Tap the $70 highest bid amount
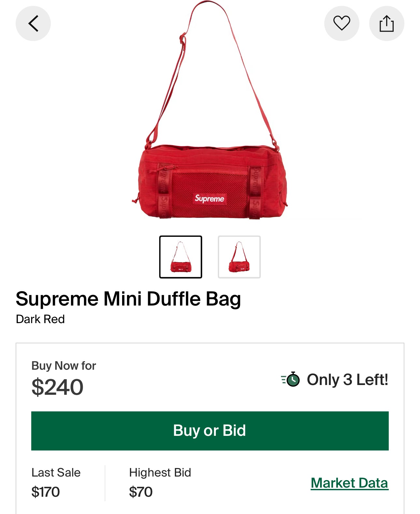The height and width of the screenshot is (514, 420). (x=141, y=492)
